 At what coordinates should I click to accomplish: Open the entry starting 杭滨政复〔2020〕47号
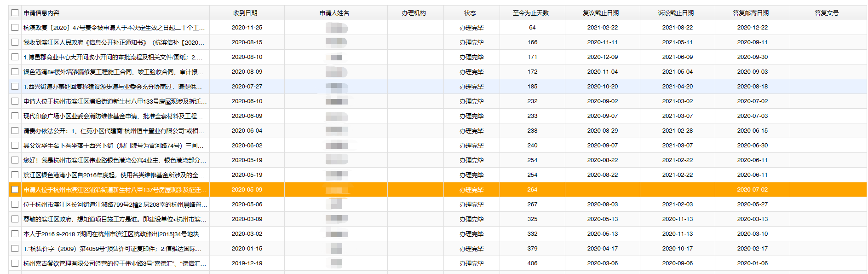tap(114, 28)
